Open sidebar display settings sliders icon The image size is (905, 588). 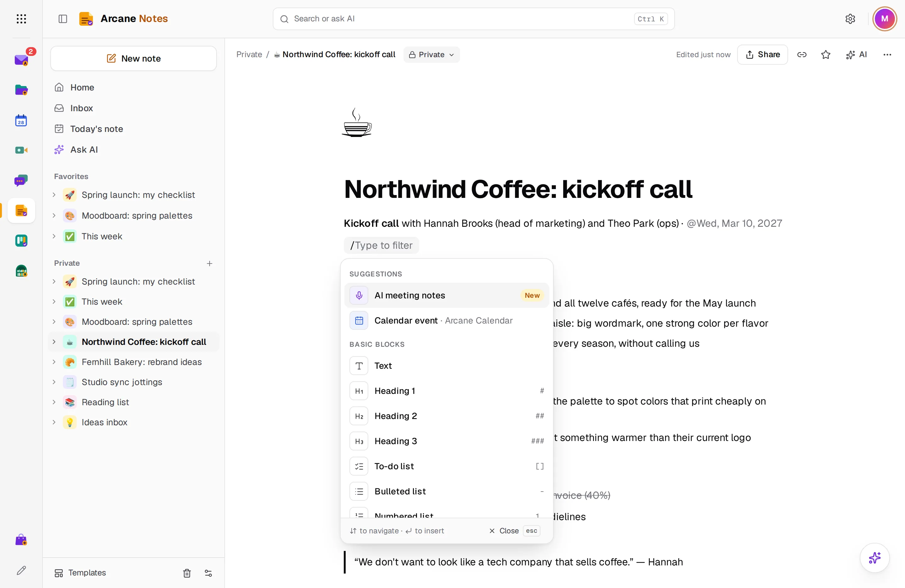(x=208, y=573)
